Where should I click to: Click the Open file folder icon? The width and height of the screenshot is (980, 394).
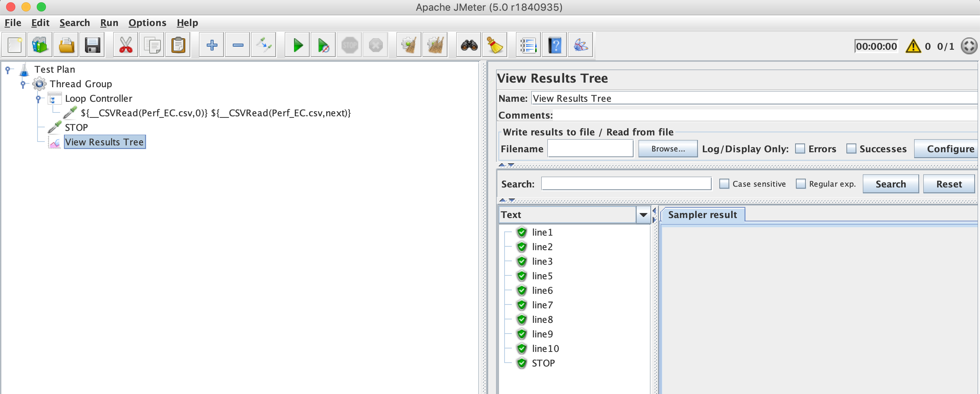pos(66,46)
